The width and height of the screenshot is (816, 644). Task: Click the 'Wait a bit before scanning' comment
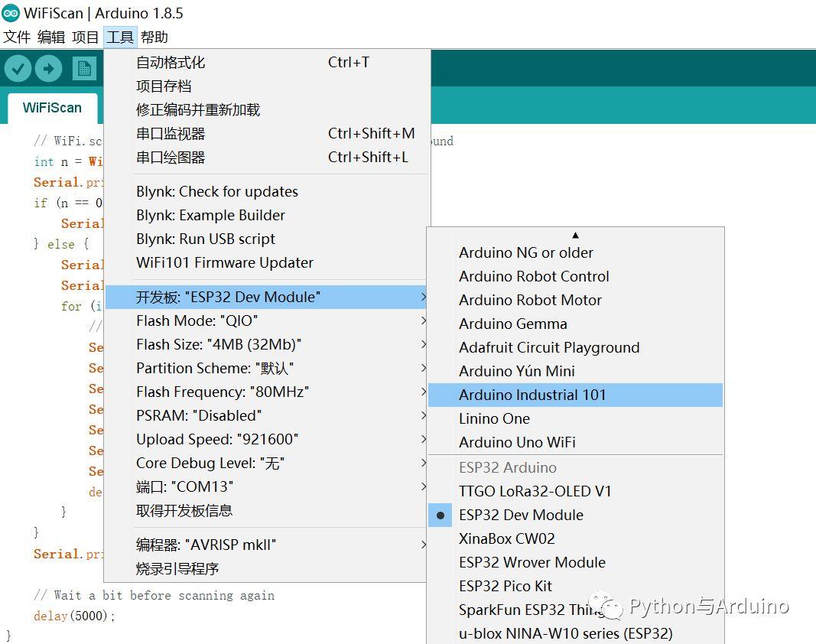pos(154,595)
